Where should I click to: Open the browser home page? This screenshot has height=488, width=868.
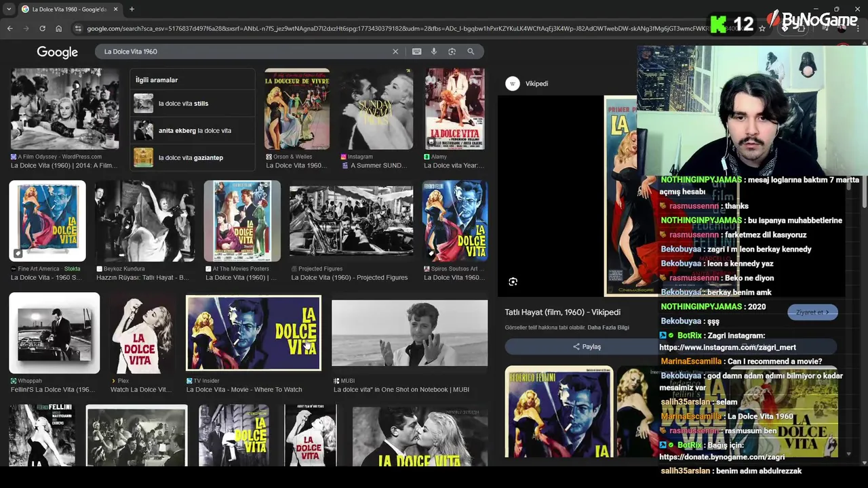58,28
